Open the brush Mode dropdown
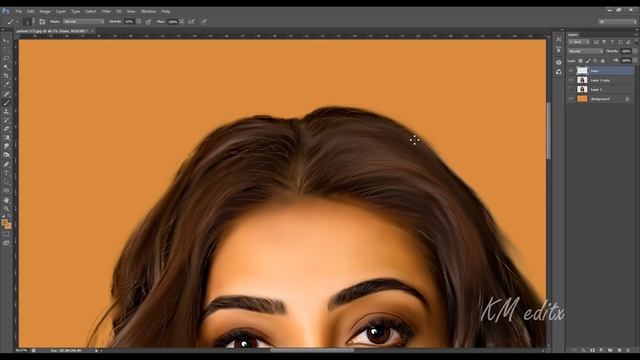The image size is (640, 360). click(84, 22)
